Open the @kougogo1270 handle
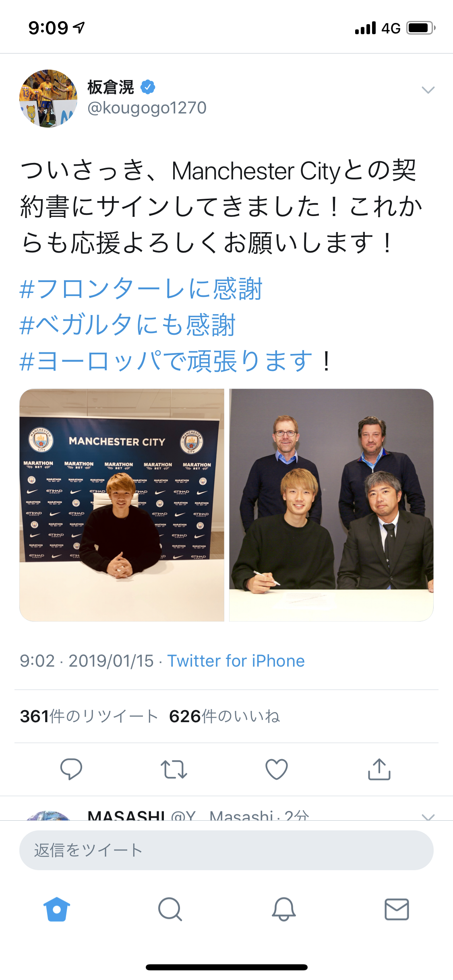This screenshot has width=453, height=980. click(x=147, y=108)
